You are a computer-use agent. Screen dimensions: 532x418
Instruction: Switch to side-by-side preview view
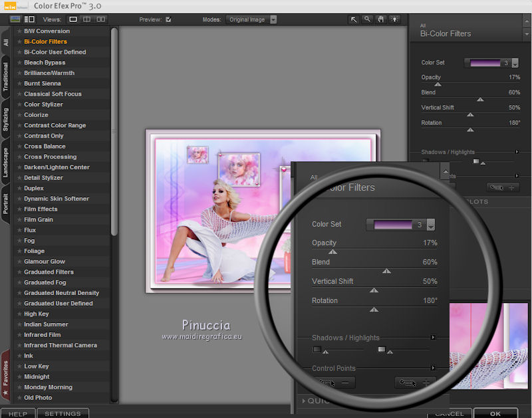pos(100,19)
